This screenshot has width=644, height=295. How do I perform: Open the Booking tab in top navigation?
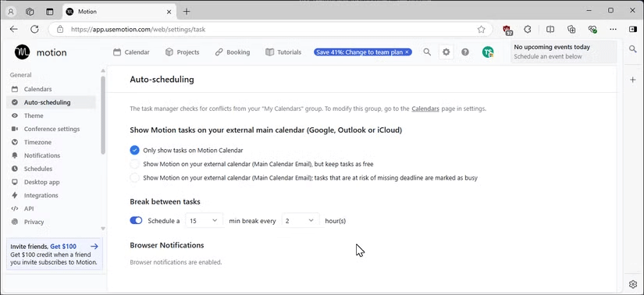[x=233, y=52]
